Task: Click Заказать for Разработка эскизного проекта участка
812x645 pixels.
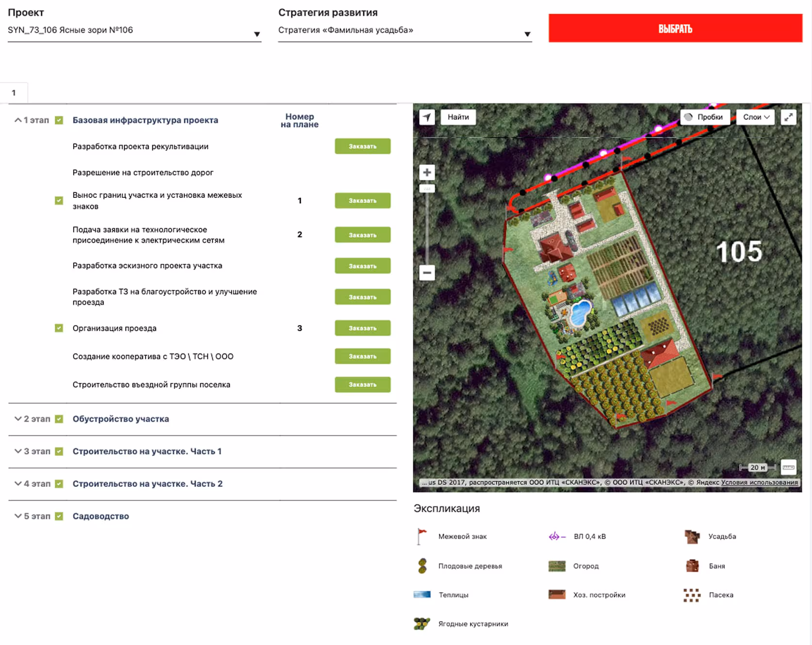Action: [x=363, y=266]
